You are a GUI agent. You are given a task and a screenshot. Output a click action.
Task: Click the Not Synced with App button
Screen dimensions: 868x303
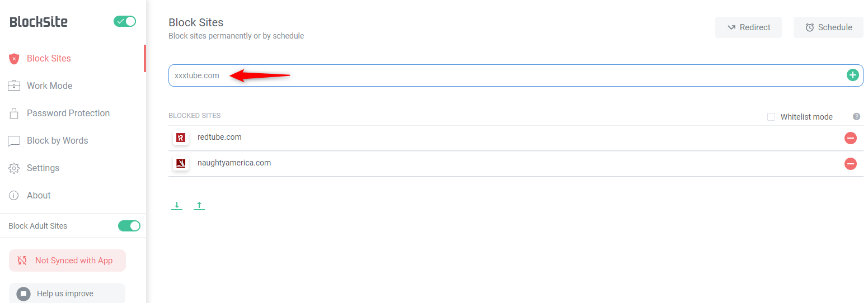(x=67, y=261)
